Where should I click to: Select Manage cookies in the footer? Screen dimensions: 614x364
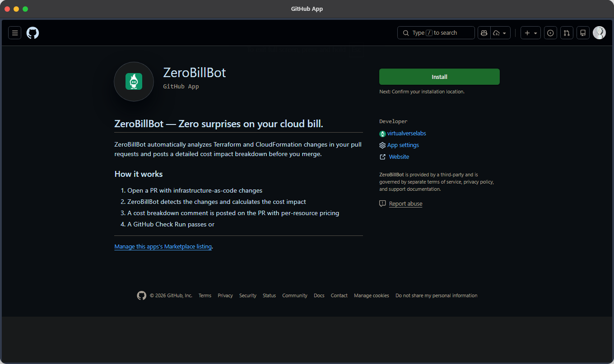tap(371, 295)
